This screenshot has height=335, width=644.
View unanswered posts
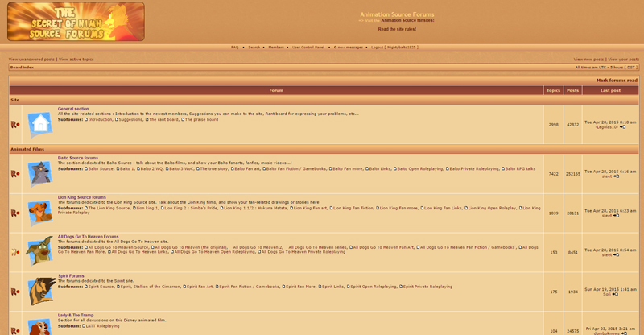pyautogui.click(x=31, y=60)
